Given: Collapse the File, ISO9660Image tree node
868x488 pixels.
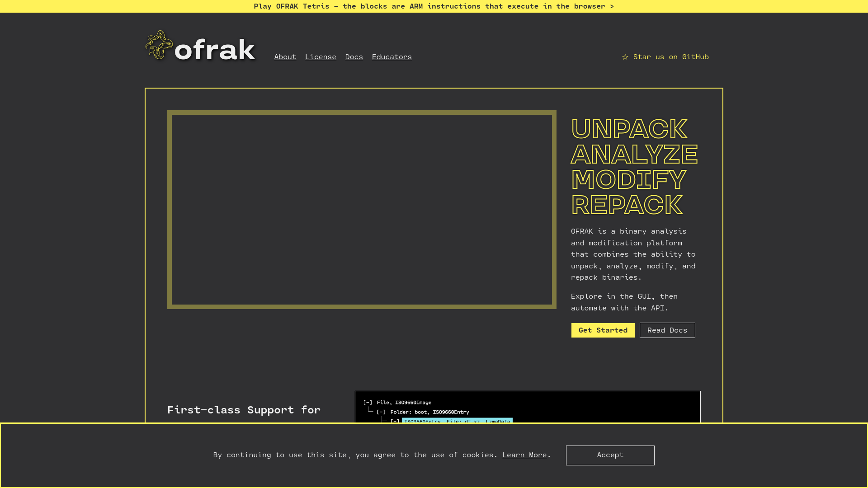Looking at the screenshot, I should pyautogui.click(x=368, y=403).
